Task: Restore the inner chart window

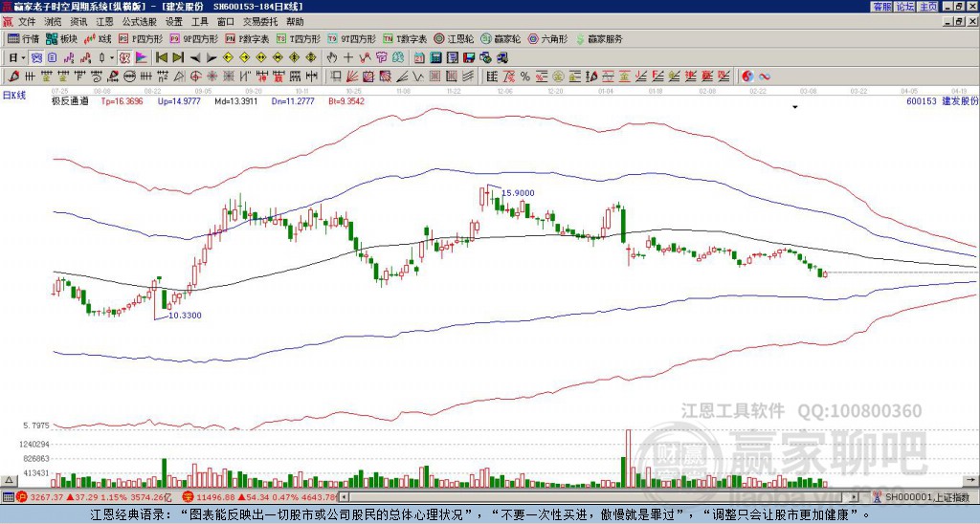Action: point(957,22)
